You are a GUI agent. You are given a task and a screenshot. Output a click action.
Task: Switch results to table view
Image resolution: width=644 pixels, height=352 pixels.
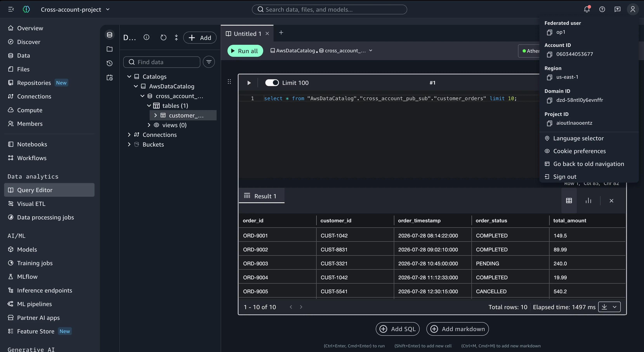point(569,201)
